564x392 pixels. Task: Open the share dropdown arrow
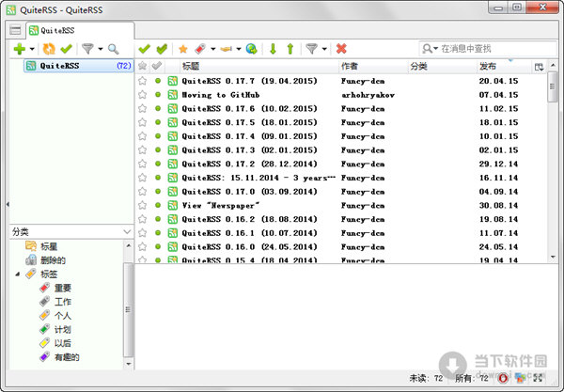pos(239,49)
